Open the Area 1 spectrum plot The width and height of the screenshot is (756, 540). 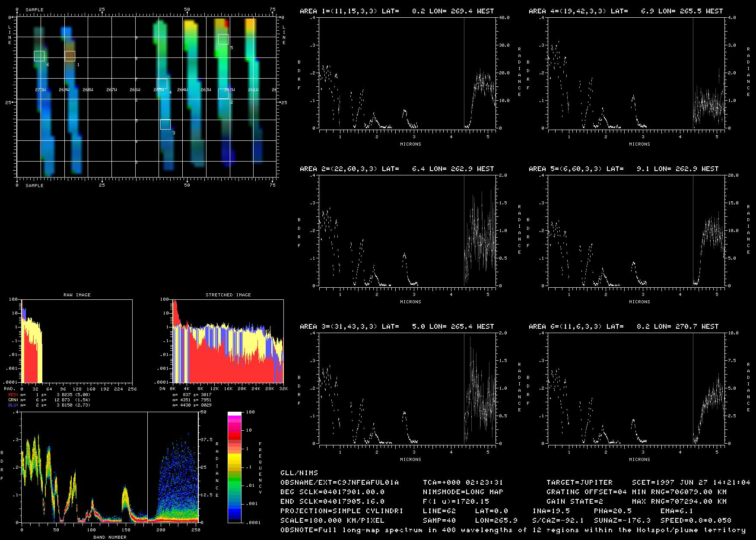(407, 73)
